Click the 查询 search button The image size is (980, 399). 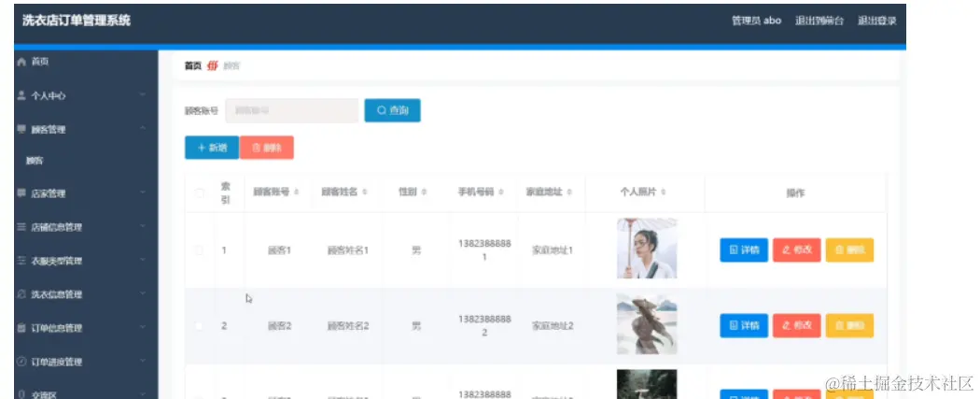(x=393, y=110)
